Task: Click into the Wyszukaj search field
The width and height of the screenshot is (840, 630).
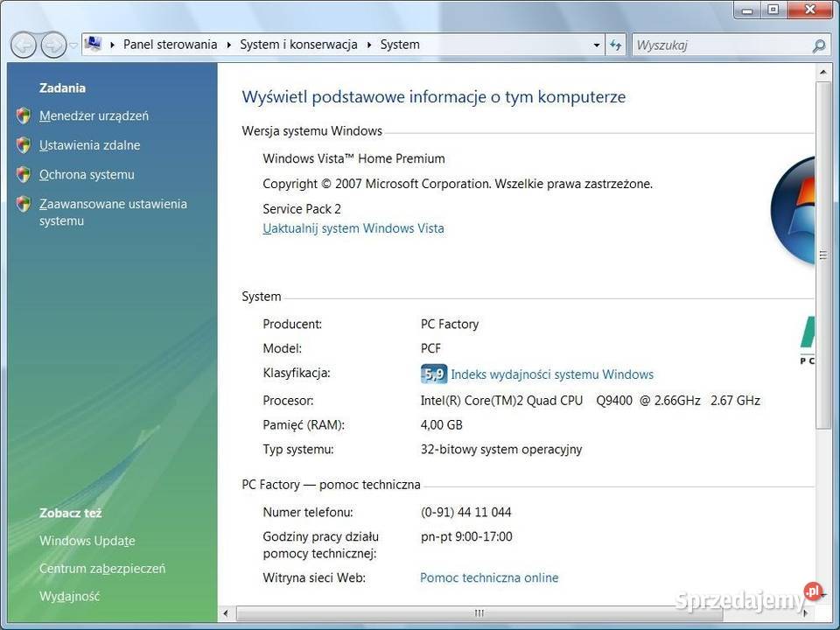Action: pyautogui.click(x=717, y=45)
